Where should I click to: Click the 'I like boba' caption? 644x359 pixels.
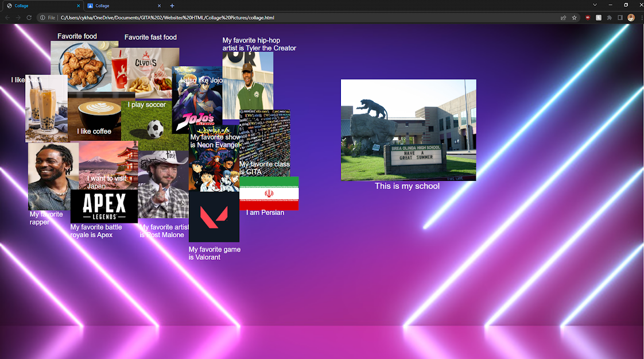tap(26, 80)
